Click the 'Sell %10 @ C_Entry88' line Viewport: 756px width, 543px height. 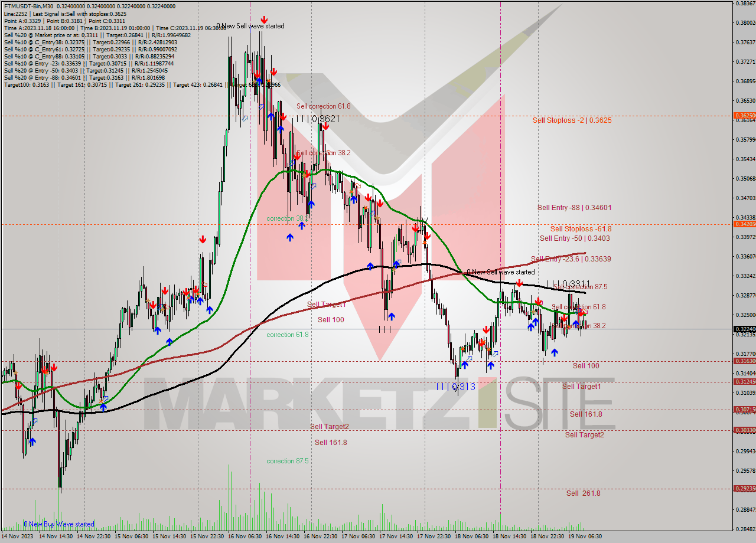click(89, 56)
